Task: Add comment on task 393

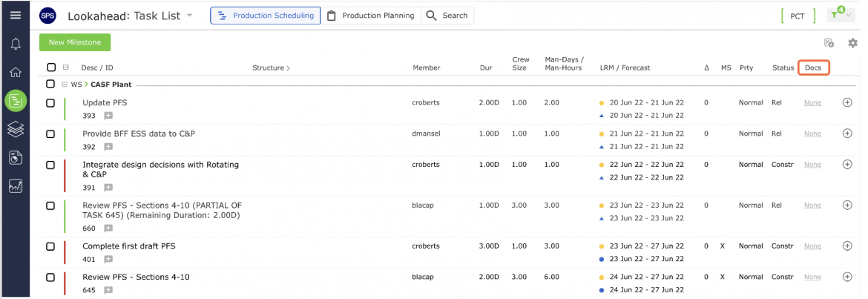Action: point(108,116)
